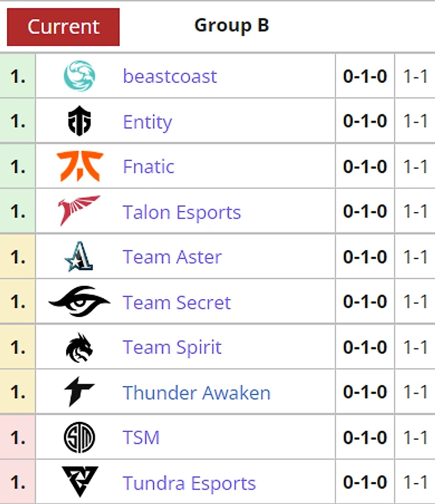The image size is (435, 504).
Task: Click the Group B table header
Action: point(231,26)
